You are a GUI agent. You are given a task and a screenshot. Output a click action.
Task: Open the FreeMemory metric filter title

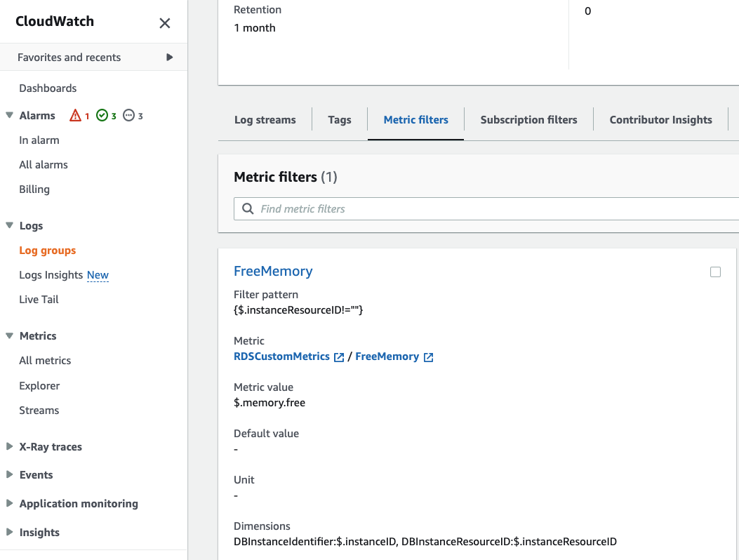273,271
